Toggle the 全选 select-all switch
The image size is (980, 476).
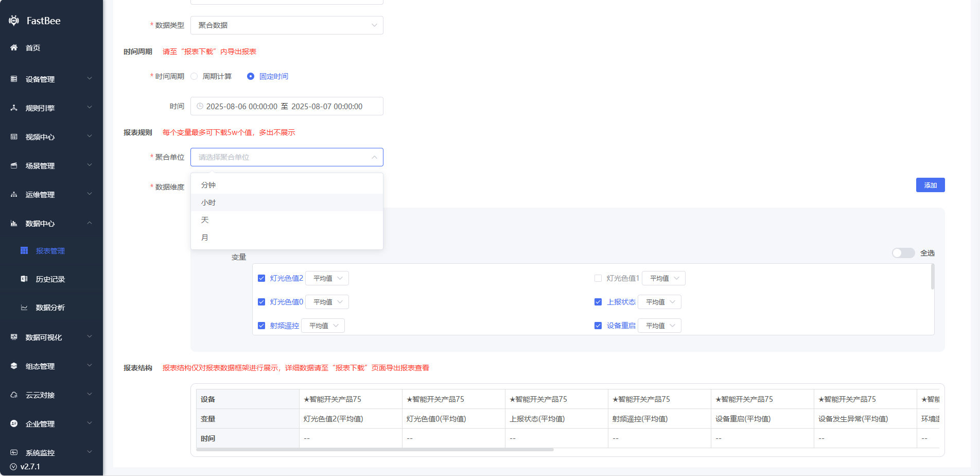(903, 253)
